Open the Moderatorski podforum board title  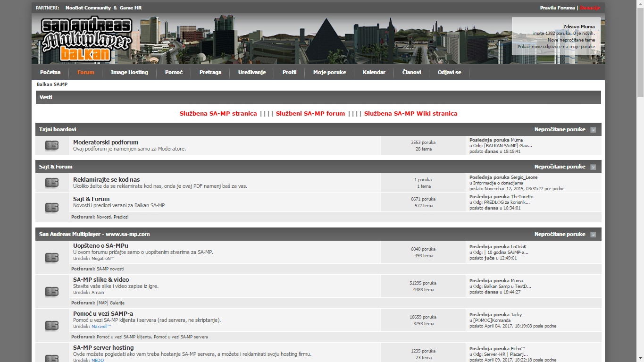coord(106,143)
